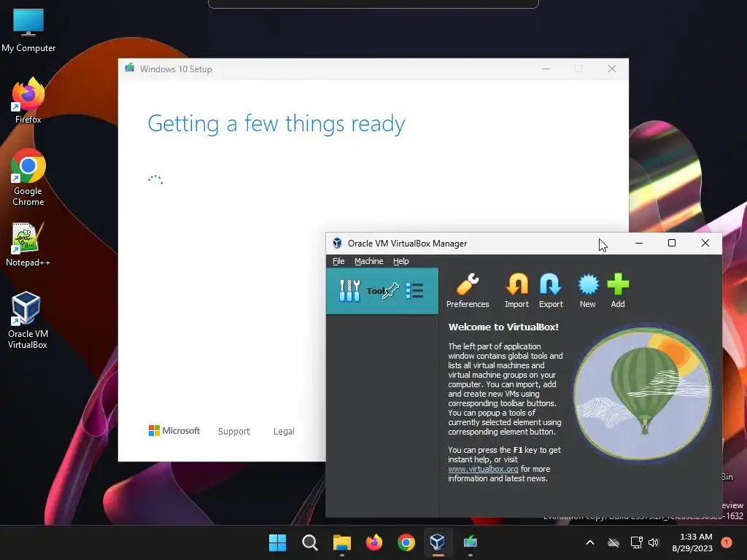Screen dimensions: 747x560
Task: Select the Oracle VM VirtualBox desktop shortcut
Action: pyautogui.click(x=27, y=320)
